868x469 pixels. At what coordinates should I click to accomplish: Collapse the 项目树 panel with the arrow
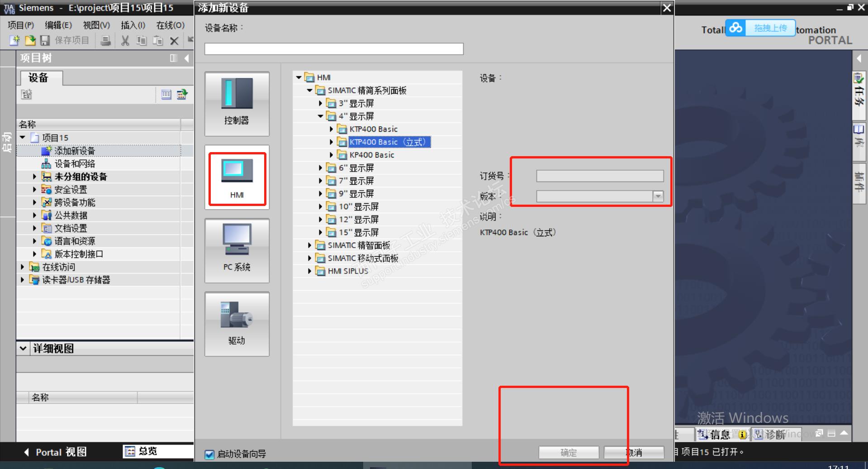186,58
